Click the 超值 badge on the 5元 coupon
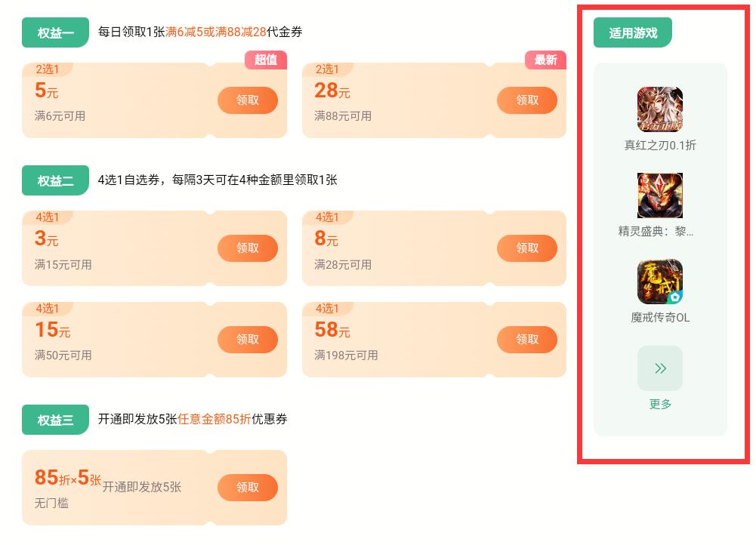 coord(266,60)
